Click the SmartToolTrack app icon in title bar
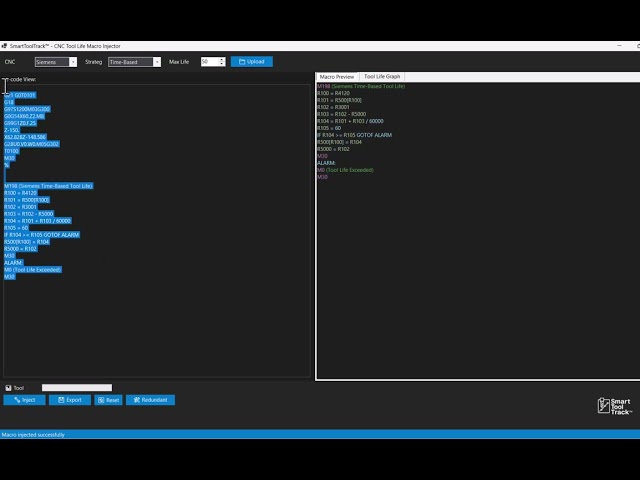This screenshot has width=640, height=480. [4, 46]
